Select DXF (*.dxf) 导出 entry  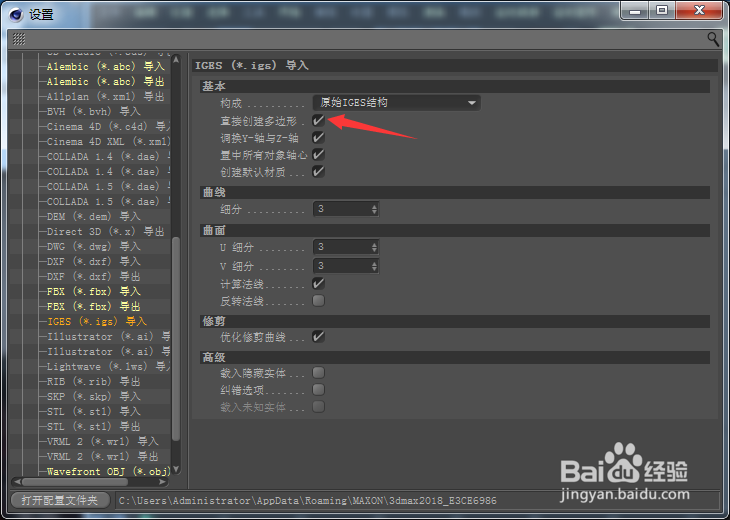pyautogui.click(x=94, y=277)
